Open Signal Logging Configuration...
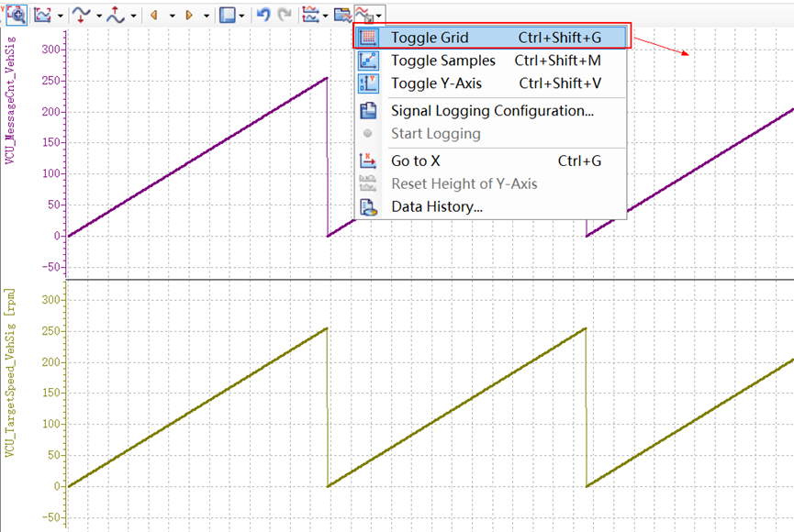The width and height of the screenshot is (794, 532). tap(492, 111)
